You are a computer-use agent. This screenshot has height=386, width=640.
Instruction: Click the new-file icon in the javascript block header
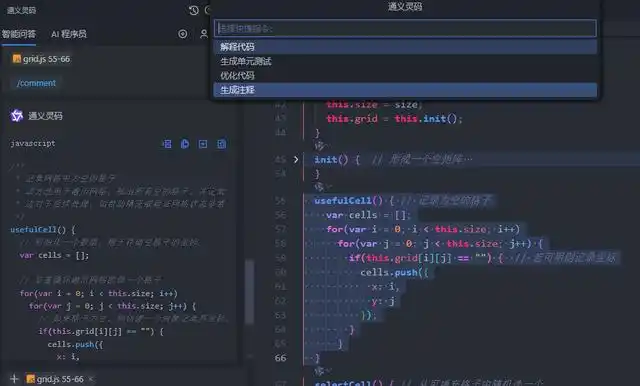point(203,144)
